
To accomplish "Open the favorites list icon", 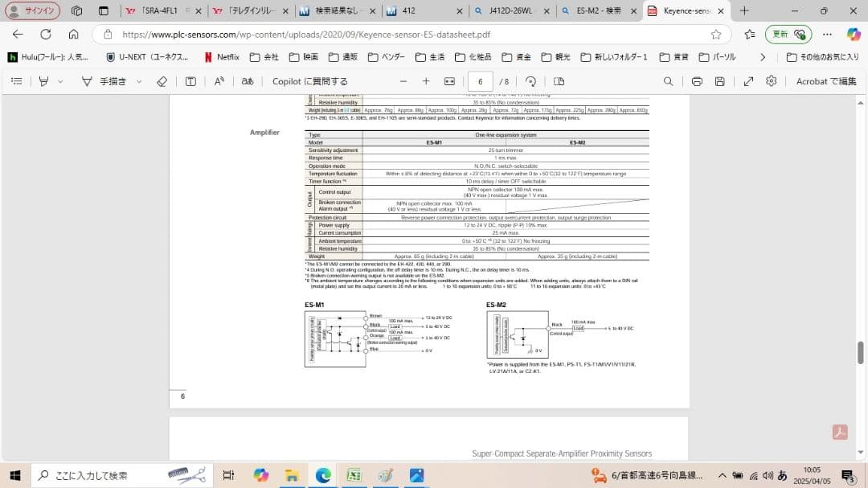I will (x=750, y=35).
